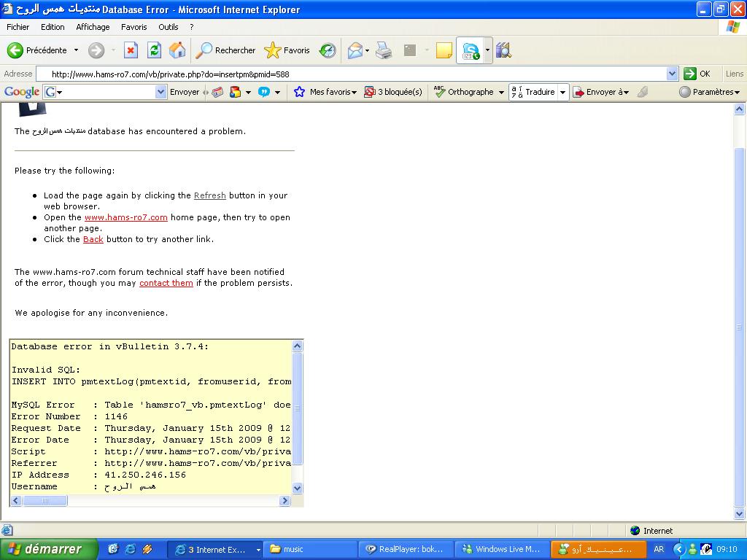Expand the Google search box dropdown
The image size is (747, 560).
coord(161,92)
